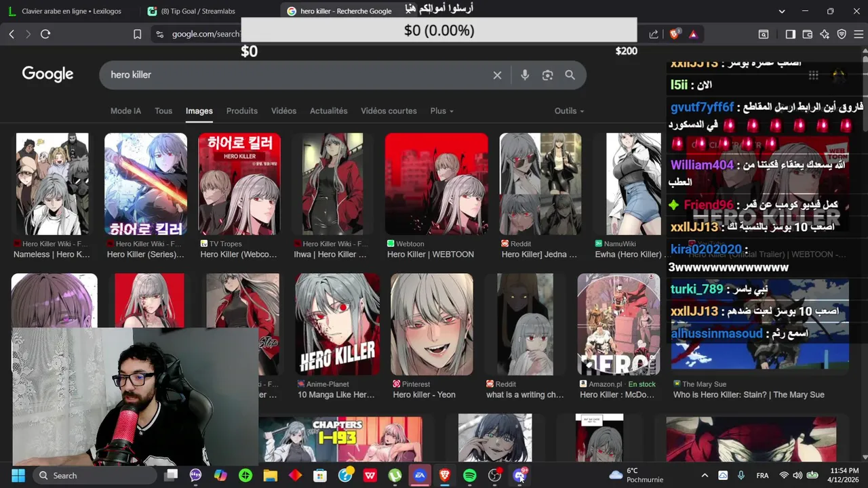Open the browser hamburger menu
The image size is (868, 488).
[x=857, y=34]
